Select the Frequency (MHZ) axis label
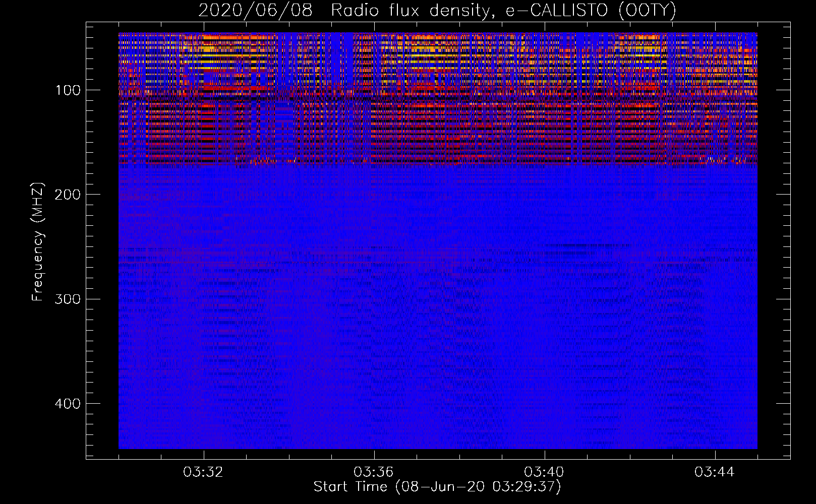816x504 pixels. pyautogui.click(x=38, y=242)
